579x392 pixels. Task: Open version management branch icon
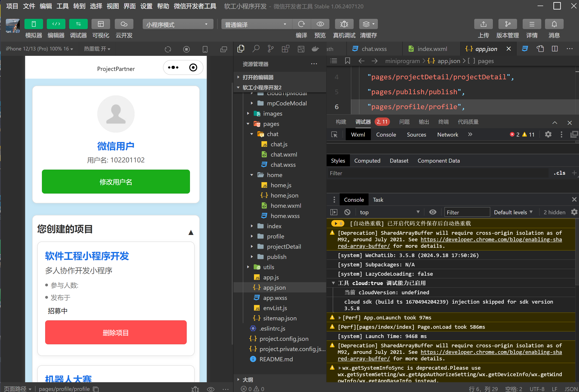point(507,24)
